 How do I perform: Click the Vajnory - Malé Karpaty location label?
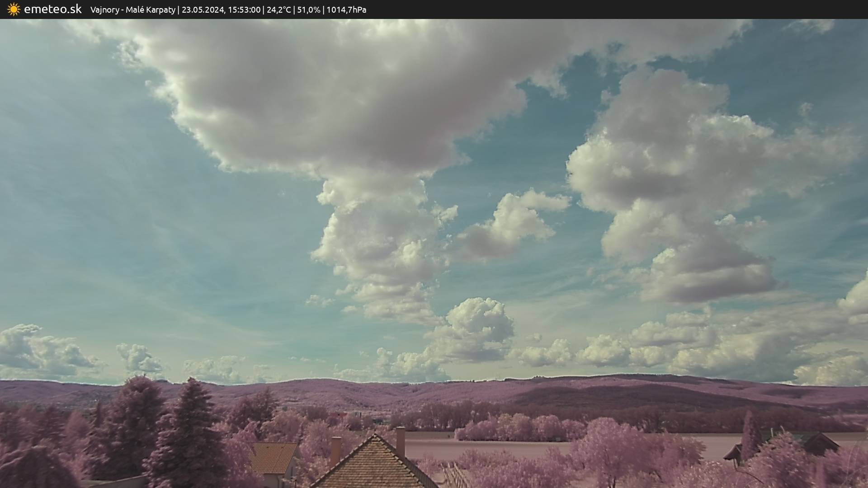[x=132, y=10]
